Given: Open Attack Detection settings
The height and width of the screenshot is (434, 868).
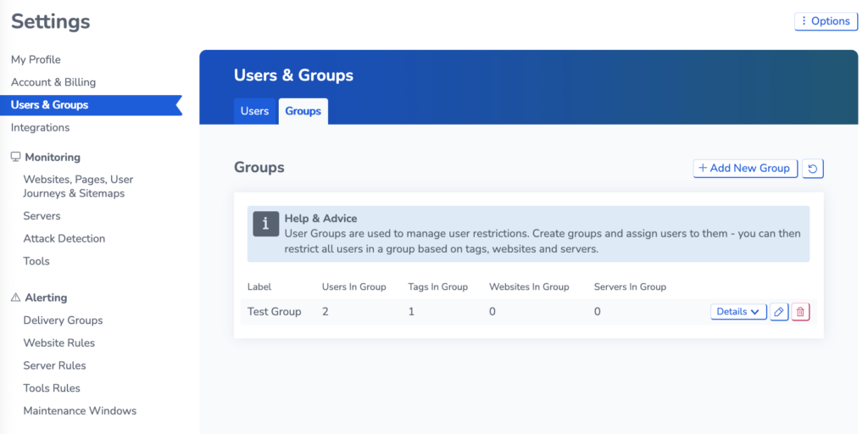Looking at the screenshot, I should (x=64, y=238).
